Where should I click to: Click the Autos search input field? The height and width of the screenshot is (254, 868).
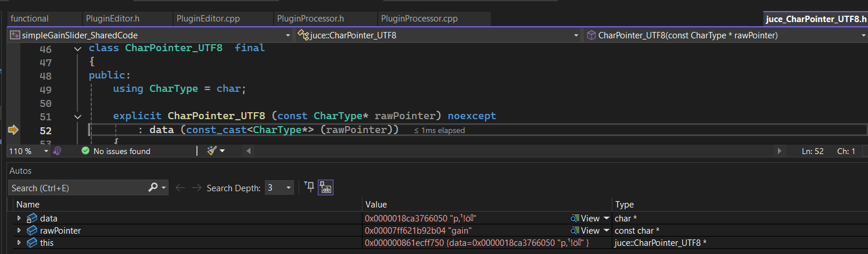tap(78, 188)
